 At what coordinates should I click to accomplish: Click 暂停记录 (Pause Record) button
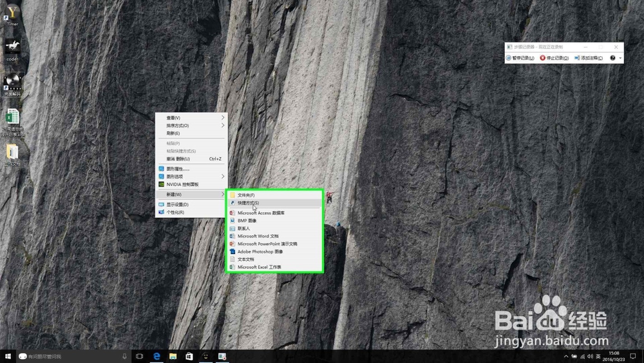[520, 58]
